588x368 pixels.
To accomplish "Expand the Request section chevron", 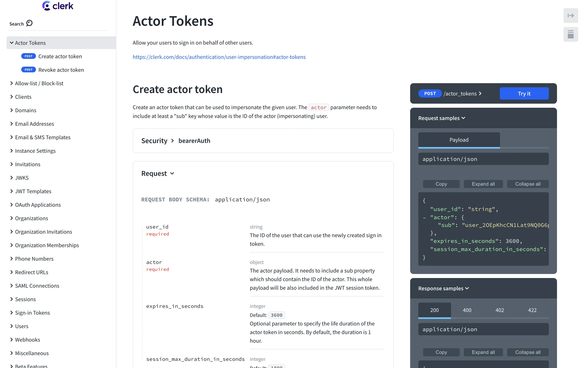I will (x=172, y=174).
